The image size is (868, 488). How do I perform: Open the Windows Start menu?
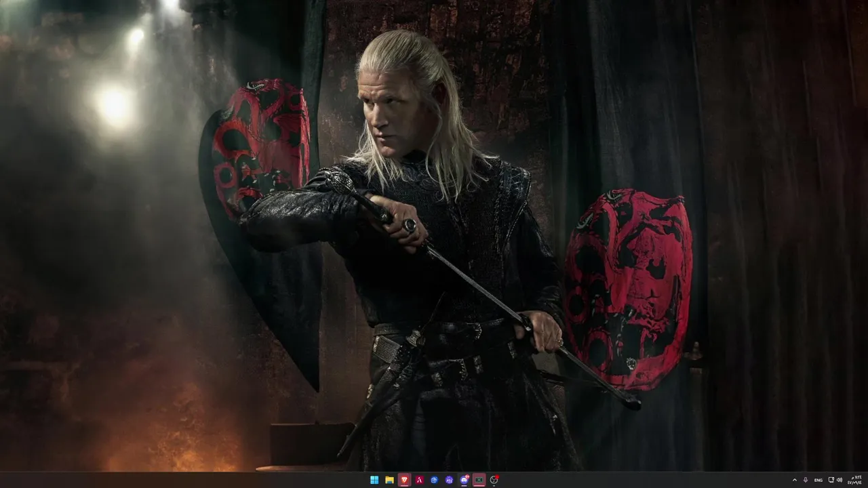374,480
